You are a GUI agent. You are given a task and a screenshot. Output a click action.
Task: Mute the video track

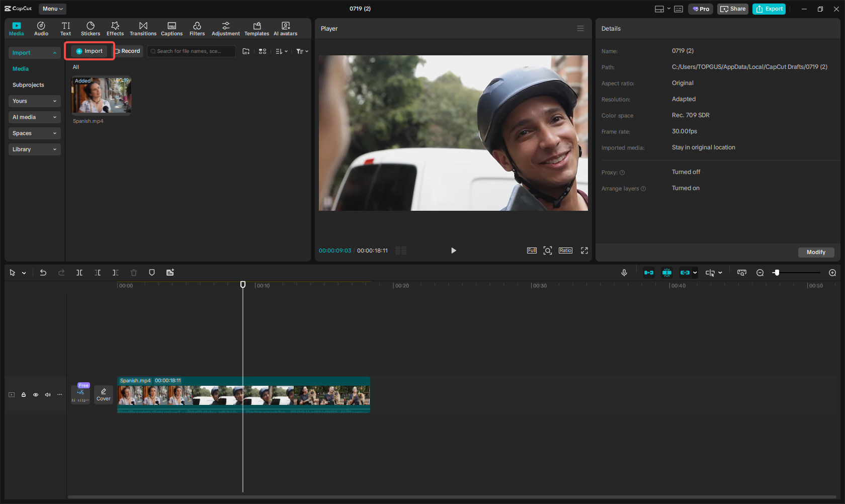tap(47, 395)
